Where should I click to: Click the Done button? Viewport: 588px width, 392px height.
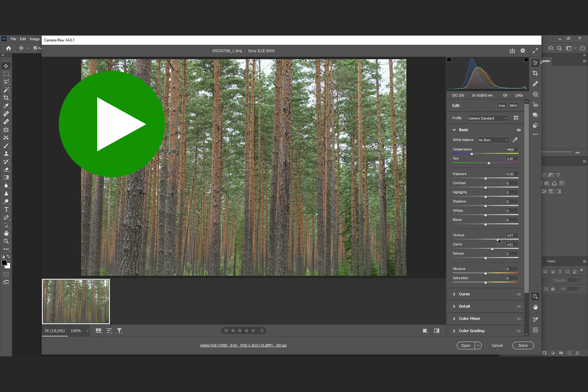523,345
